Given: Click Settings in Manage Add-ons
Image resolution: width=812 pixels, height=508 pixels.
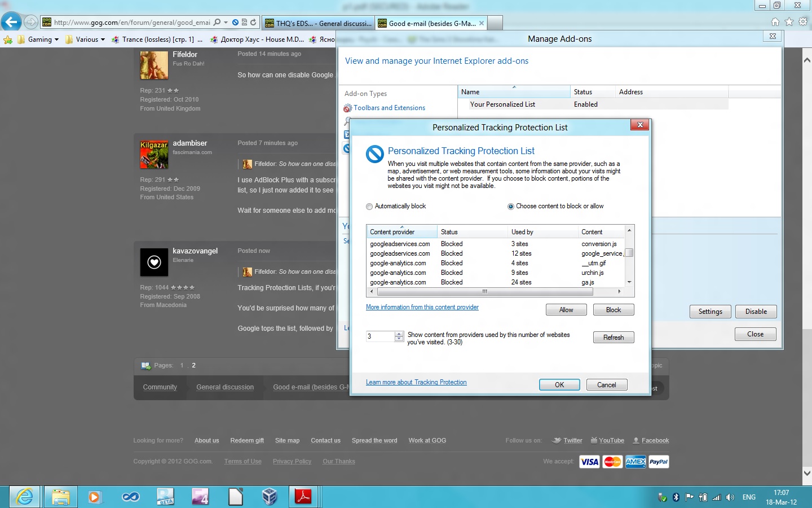Looking at the screenshot, I should pos(710,312).
